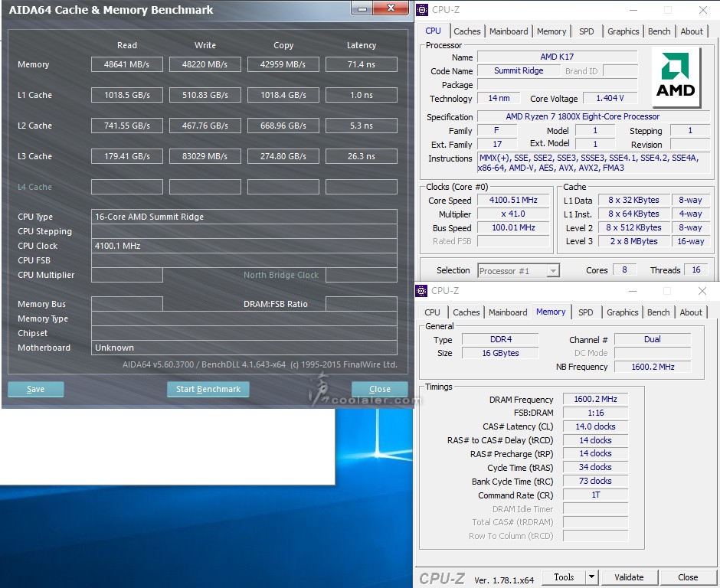This screenshot has width=720, height=588.
Task: Click the Memory Latency value 71.4 ns
Action: (362, 64)
